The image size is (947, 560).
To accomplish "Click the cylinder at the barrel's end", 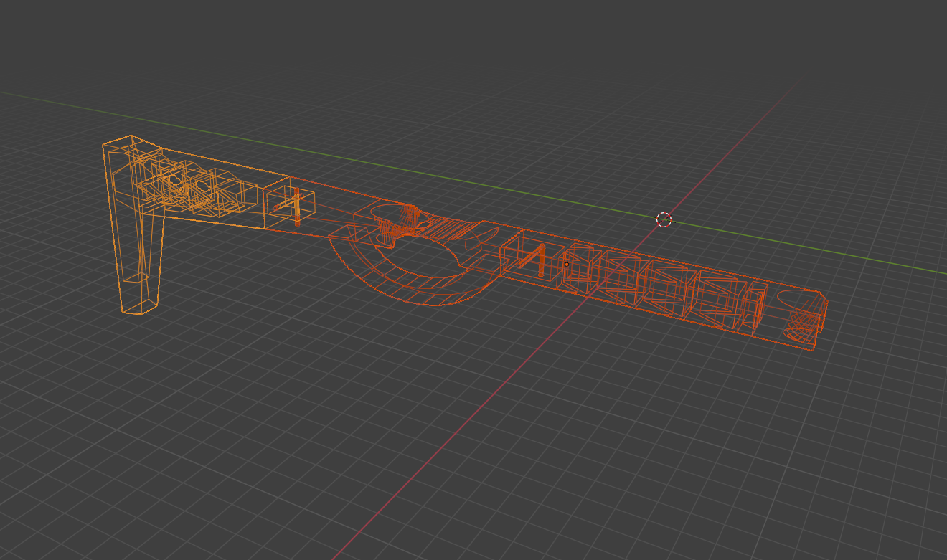I will coord(801,315).
